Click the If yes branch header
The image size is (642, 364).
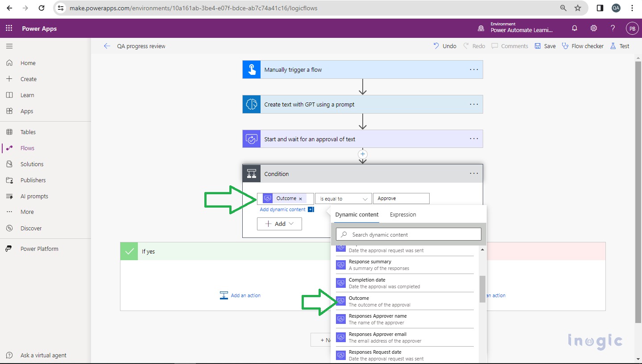point(226,251)
